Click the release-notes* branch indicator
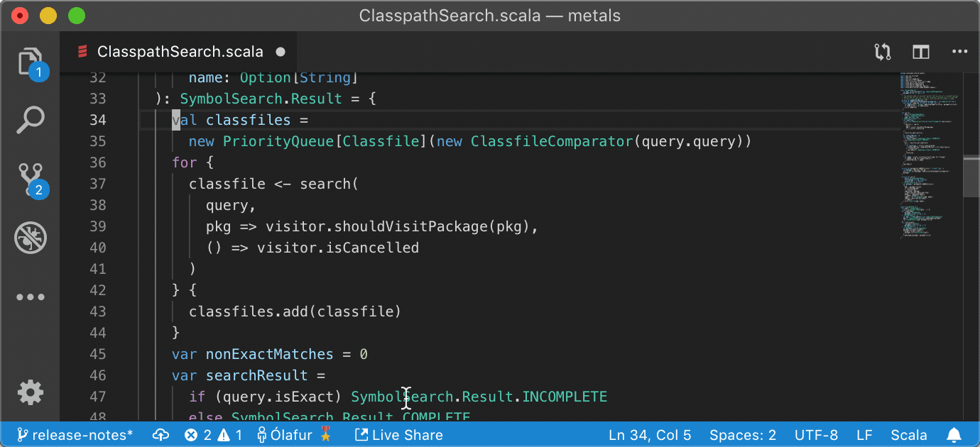 pos(75,435)
